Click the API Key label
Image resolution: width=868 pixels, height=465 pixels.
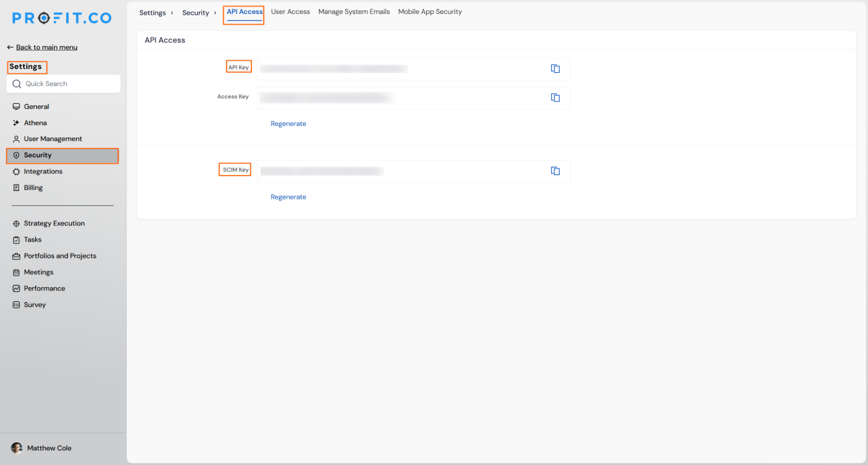pyautogui.click(x=238, y=67)
